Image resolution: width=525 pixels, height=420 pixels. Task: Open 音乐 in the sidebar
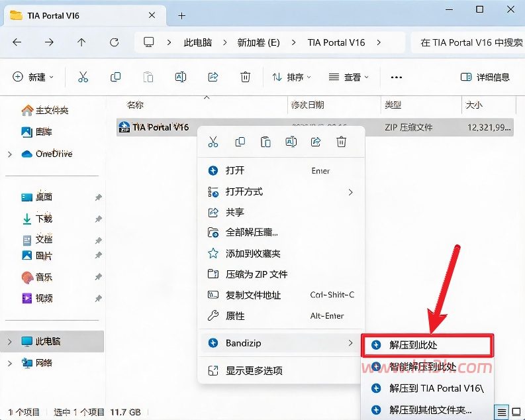pyautogui.click(x=37, y=278)
